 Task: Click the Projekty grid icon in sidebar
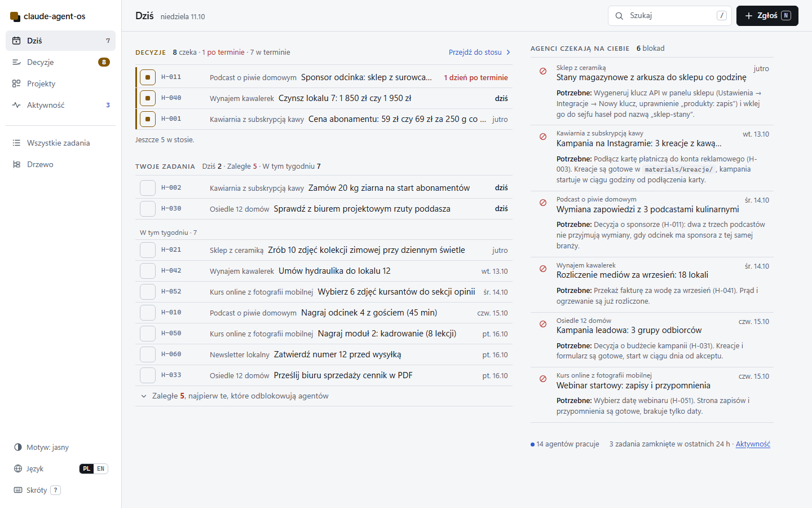[16, 84]
